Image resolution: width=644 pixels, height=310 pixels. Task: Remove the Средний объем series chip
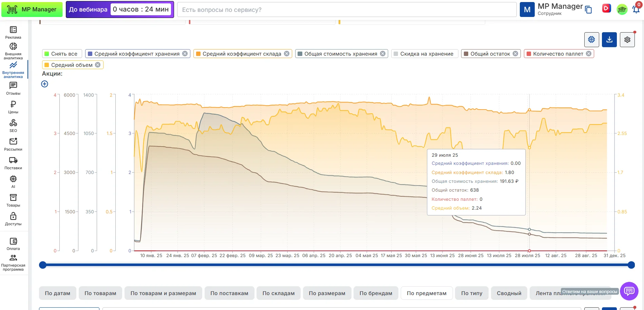(98, 65)
